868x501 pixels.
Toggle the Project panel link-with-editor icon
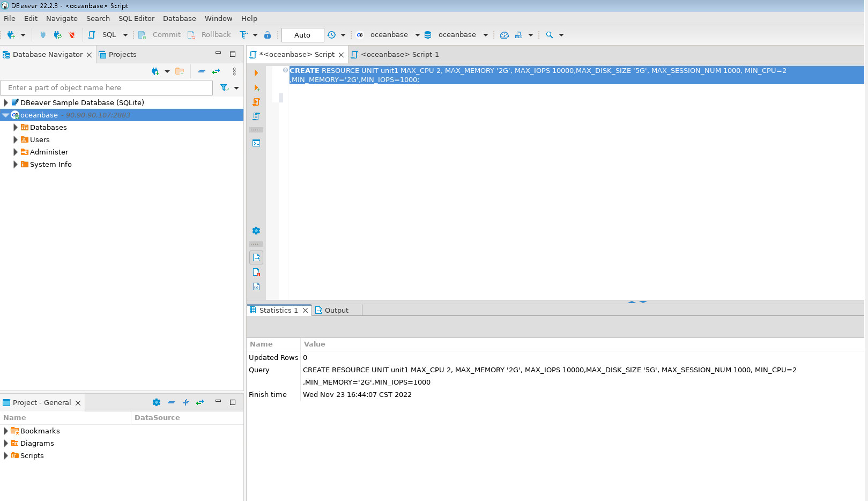[x=200, y=402]
